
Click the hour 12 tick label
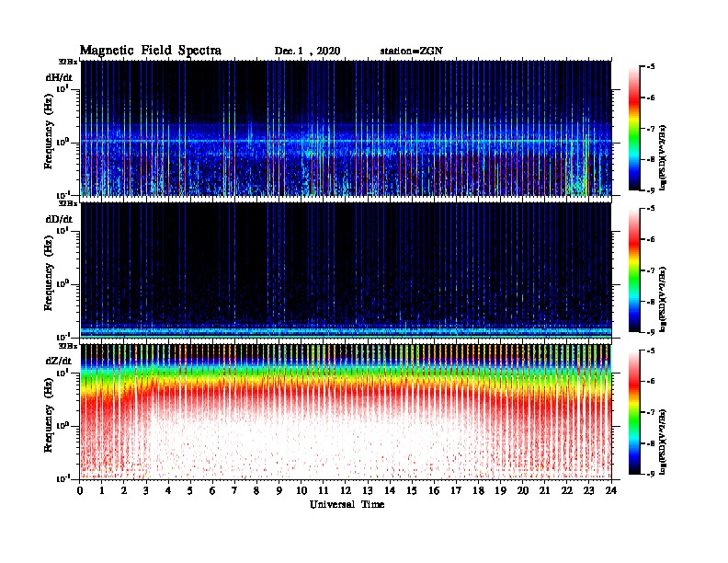[346, 491]
